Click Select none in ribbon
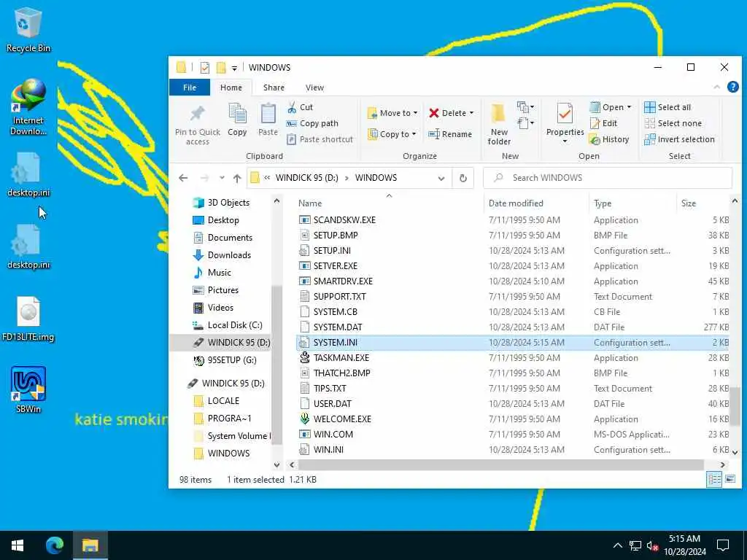Image resolution: width=747 pixels, height=560 pixels. (673, 123)
